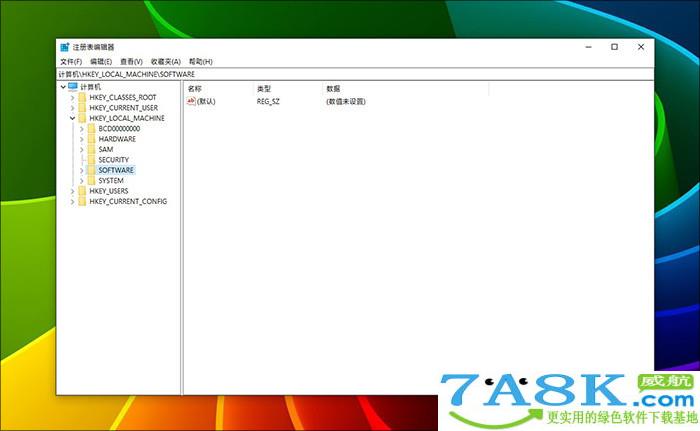Click HKEY_LOCAL_MACHINE folder icon
The image size is (700, 431).
tap(82, 118)
